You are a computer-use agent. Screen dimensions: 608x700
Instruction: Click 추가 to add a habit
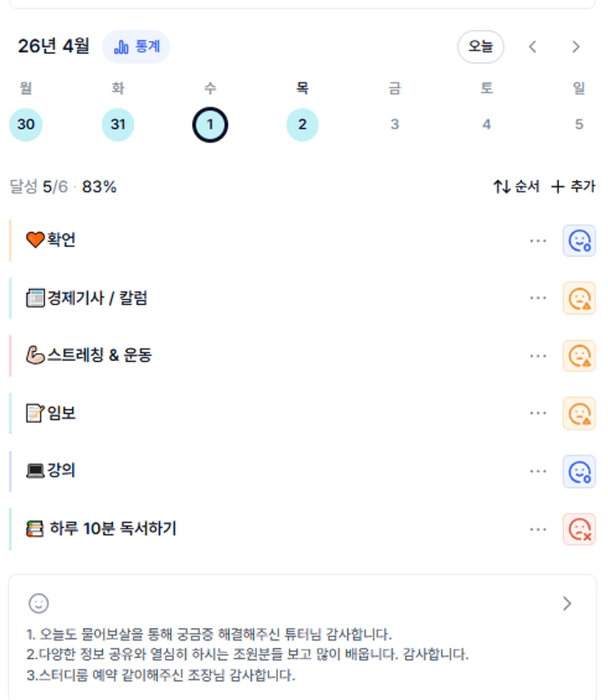[573, 187]
